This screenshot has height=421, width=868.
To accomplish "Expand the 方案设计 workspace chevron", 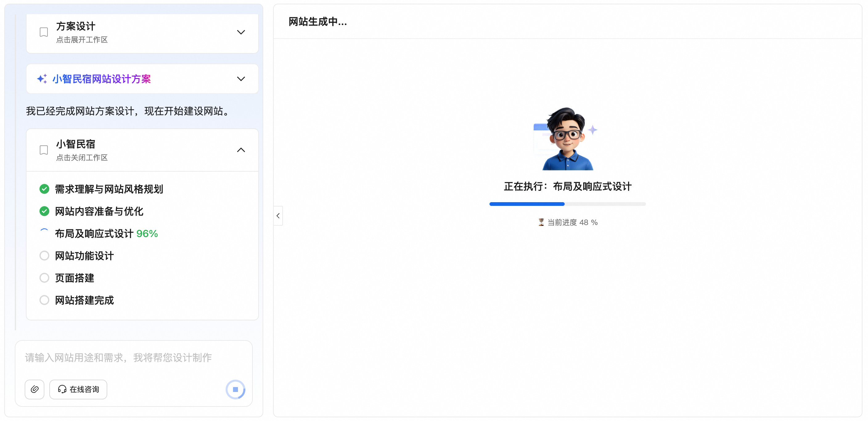I will (x=241, y=32).
